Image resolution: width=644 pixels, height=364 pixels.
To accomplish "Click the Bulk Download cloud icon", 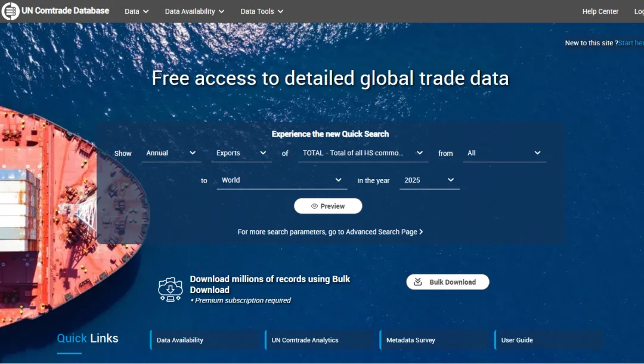I will coord(171,289).
